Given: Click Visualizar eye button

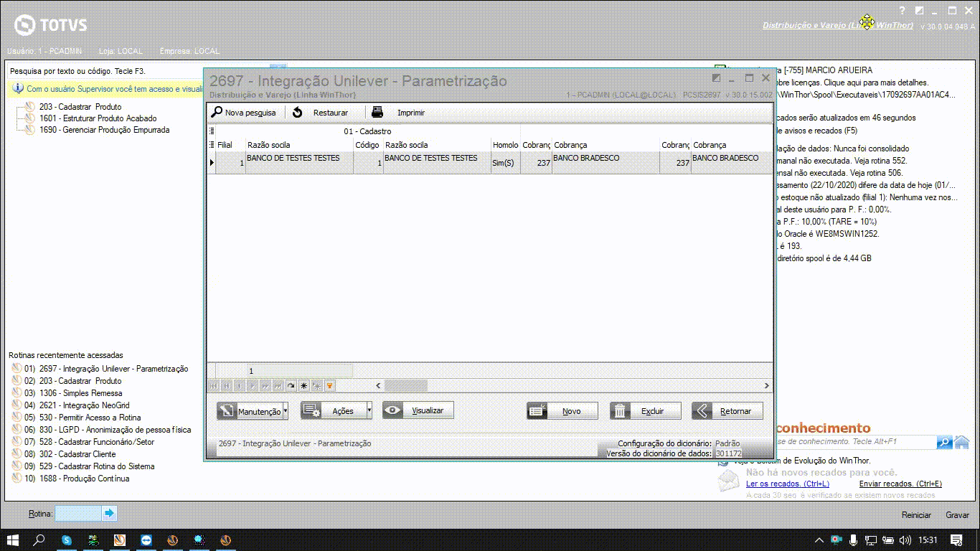Looking at the screenshot, I should (418, 410).
